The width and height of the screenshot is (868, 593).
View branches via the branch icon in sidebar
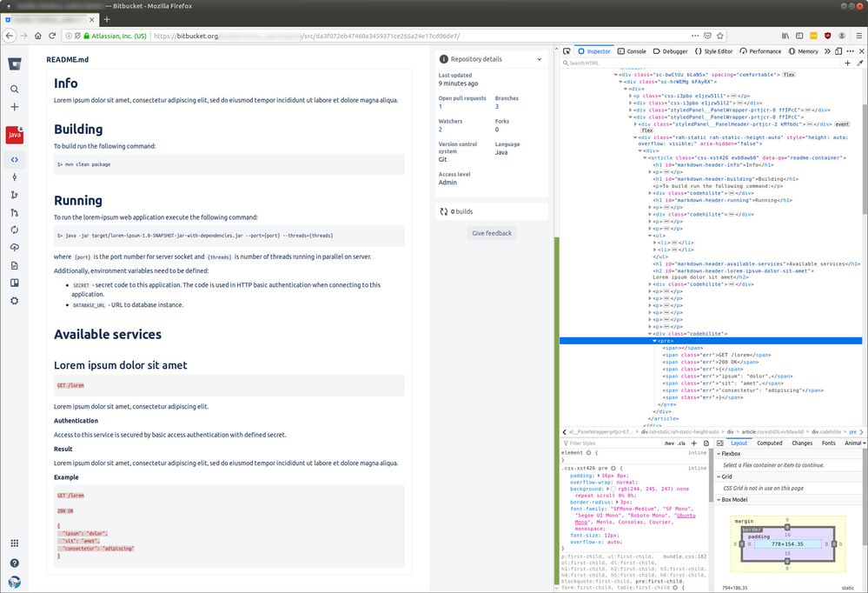point(15,196)
